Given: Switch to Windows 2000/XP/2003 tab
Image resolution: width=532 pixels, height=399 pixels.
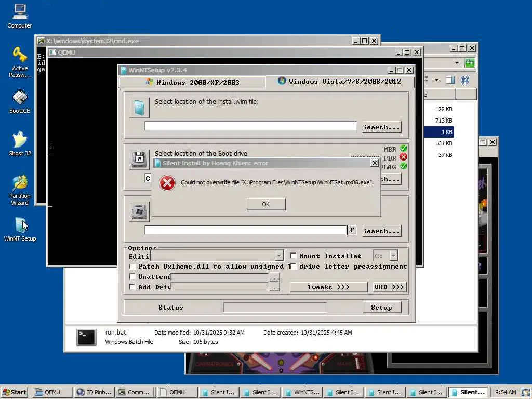Looking at the screenshot, I should pyautogui.click(x=192, y=82).
